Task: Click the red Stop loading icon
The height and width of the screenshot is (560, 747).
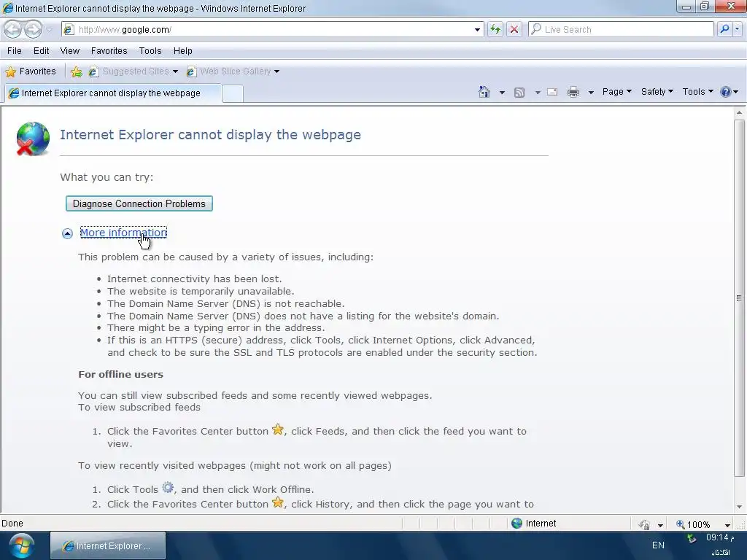Action: 514,29
